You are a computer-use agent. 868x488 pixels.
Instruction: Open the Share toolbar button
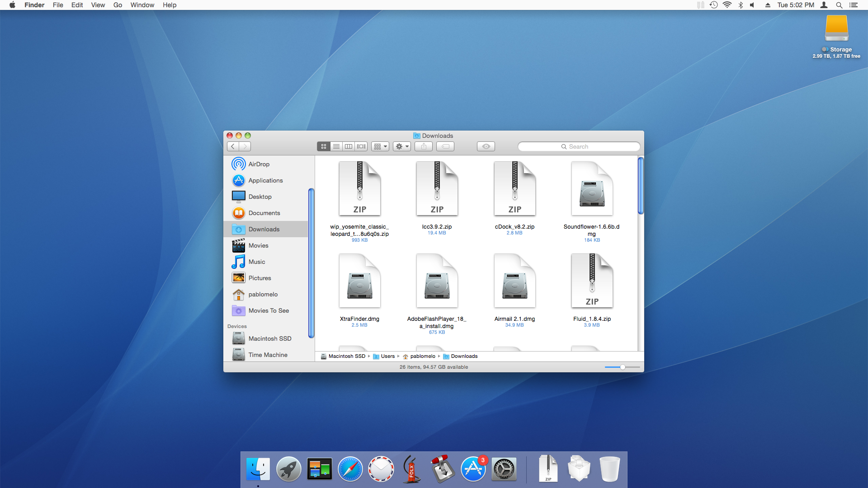tap(424, 146)
